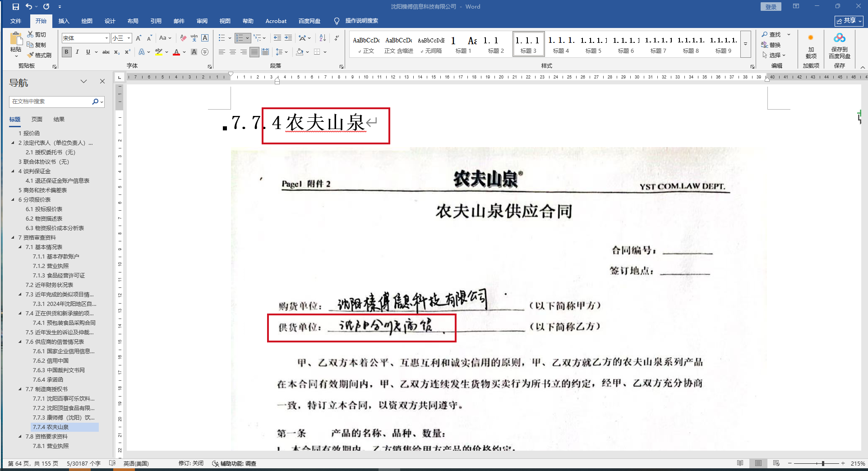This screenshot has width=868, height=471.
Task: Open the 选择 select dropdown
Action: pos(774,55)
